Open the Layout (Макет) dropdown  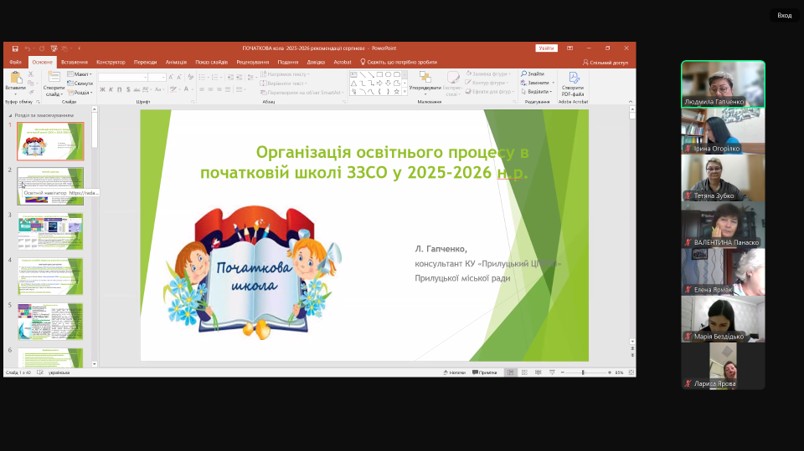click(81, 74)
